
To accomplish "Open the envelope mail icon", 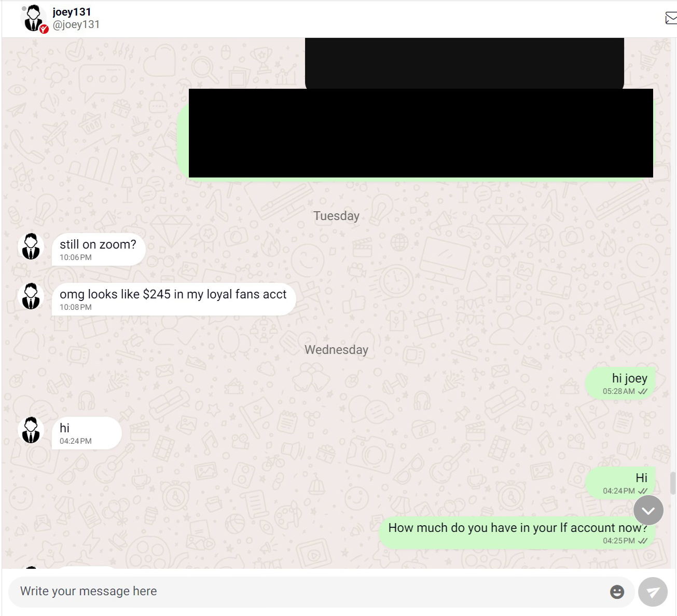I will (x=671, y=18).
